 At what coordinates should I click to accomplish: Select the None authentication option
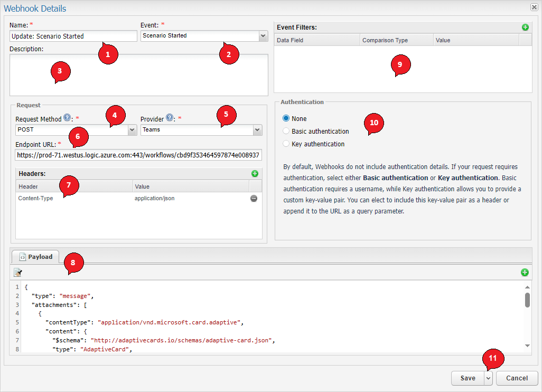coord(285,118)
